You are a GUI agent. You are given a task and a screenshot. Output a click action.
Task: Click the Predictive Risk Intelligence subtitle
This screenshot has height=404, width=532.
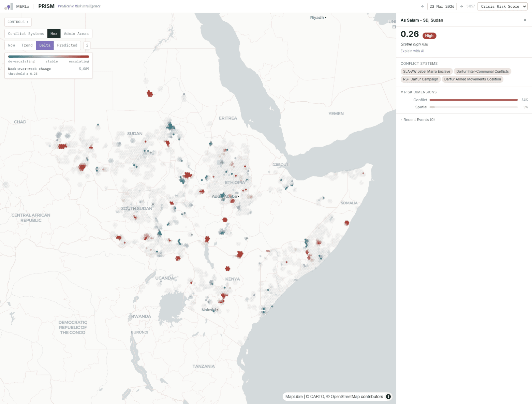(x=79, y=6)
